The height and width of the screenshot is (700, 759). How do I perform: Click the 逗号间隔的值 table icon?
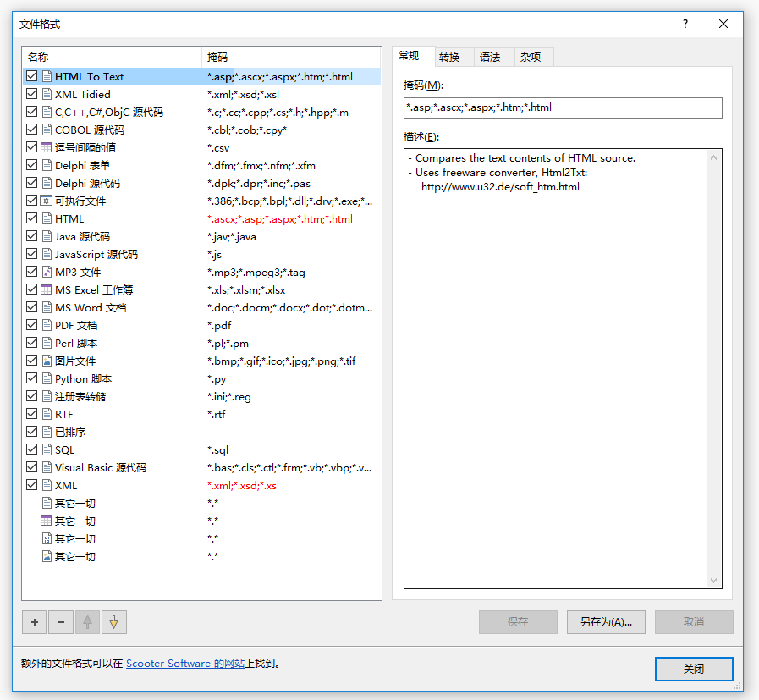point(47,147)
